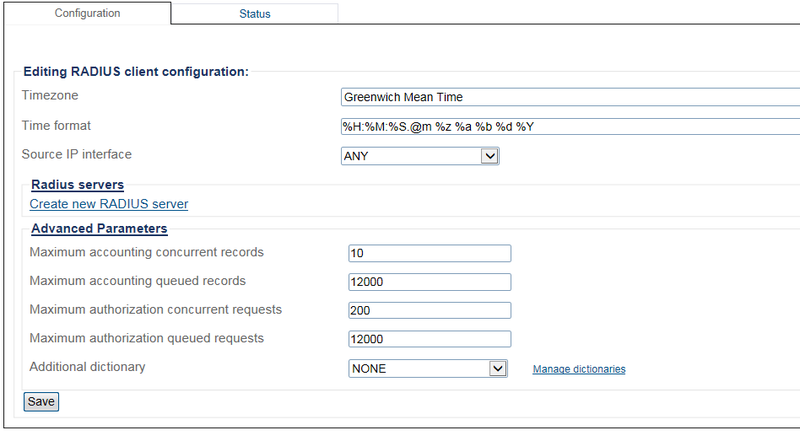This screenshot has height=441, width=800.
Task: Click the Additional dictionary label text
Action: (88, 367)
